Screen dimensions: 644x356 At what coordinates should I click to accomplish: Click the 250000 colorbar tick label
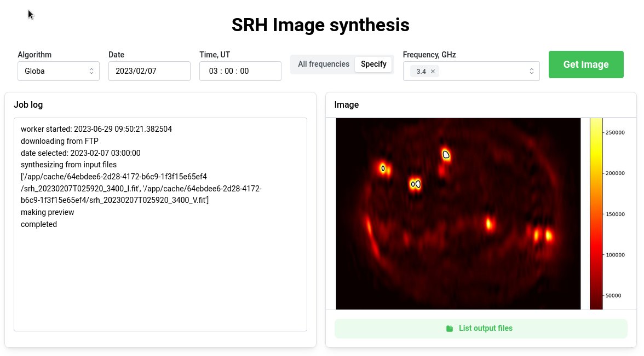(615, 132)
